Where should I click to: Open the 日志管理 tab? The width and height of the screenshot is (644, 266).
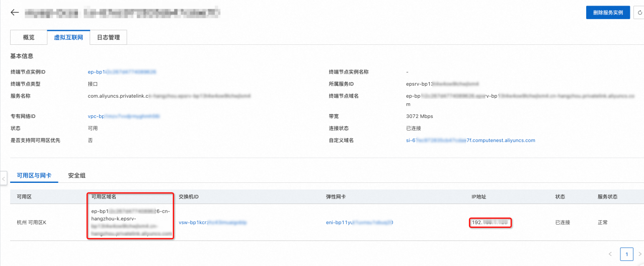pyautogui.click(x=108, y=37)
